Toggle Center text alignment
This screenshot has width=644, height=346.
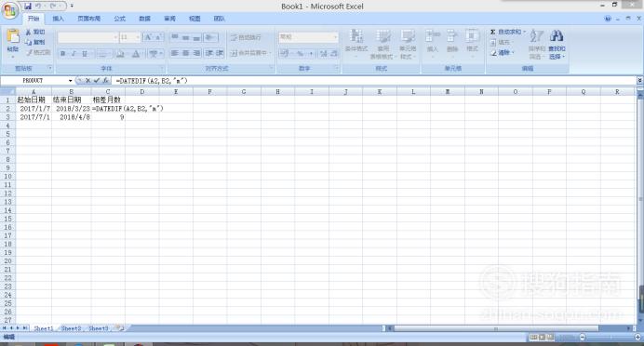click(x=185, y=53)
